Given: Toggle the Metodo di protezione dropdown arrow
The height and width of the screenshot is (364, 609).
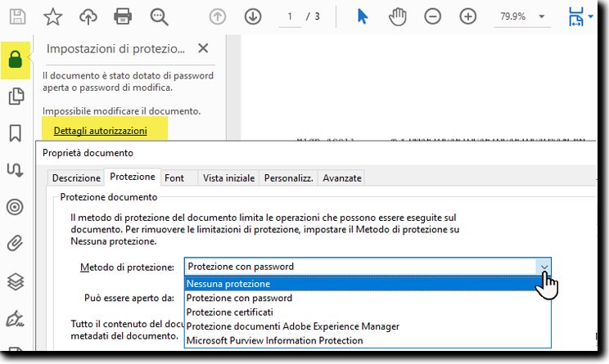Looking at the screenshot, I should 544,267.
